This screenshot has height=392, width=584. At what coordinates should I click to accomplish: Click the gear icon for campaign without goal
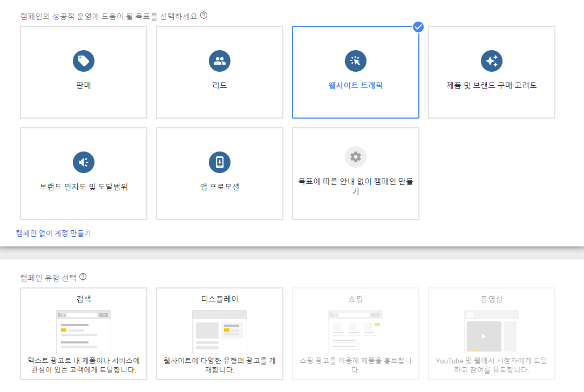pos(356,157)
